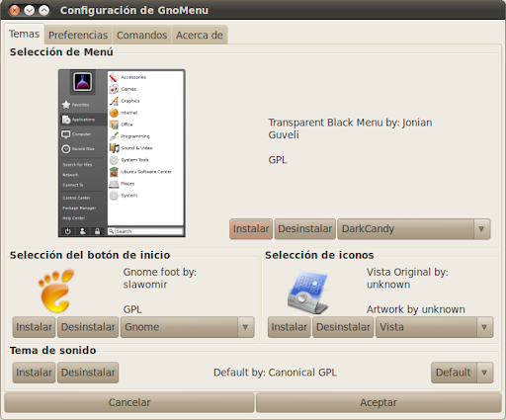Switch to the Temas tab
506x420 pixels.
tap(24, 34)
